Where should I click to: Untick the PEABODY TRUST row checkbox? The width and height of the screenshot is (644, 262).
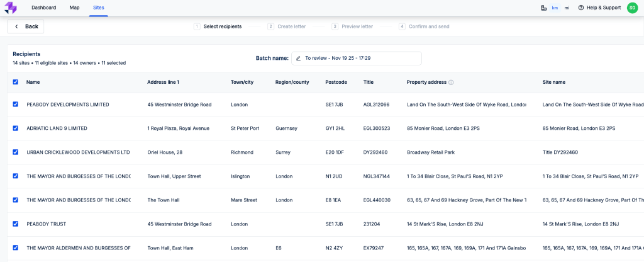click(16, 224)
